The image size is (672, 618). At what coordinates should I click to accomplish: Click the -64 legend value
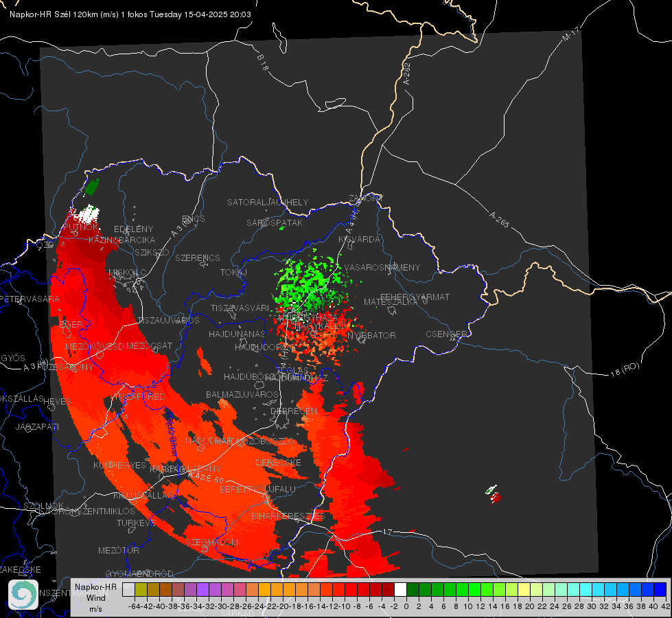[134, 606]
